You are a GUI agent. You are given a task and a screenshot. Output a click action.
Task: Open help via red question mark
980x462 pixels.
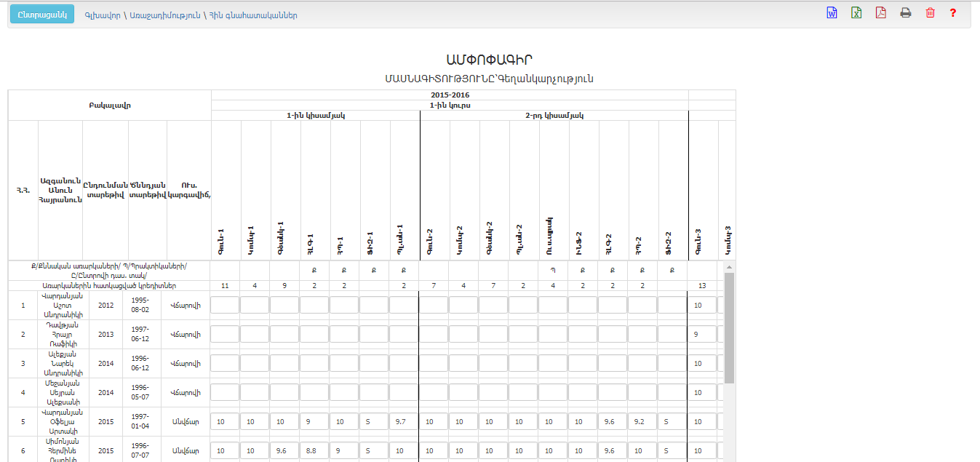953,13
